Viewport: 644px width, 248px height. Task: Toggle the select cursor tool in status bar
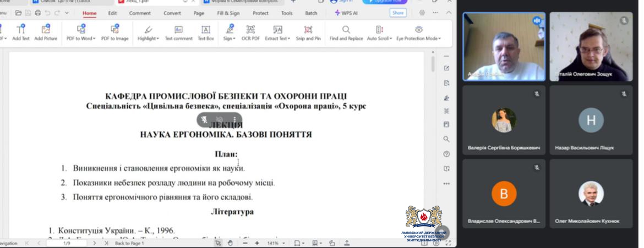point(218,243)
